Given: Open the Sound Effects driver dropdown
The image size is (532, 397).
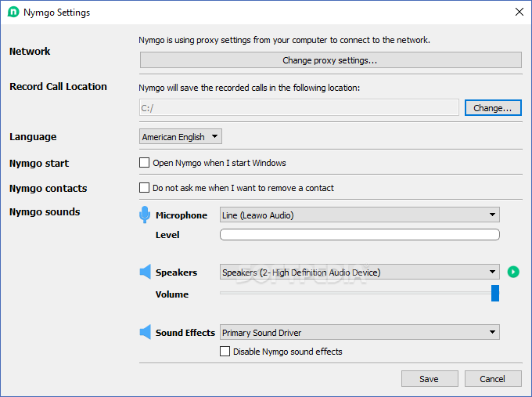Looking at the screenshot, I should tap(360, 332).
